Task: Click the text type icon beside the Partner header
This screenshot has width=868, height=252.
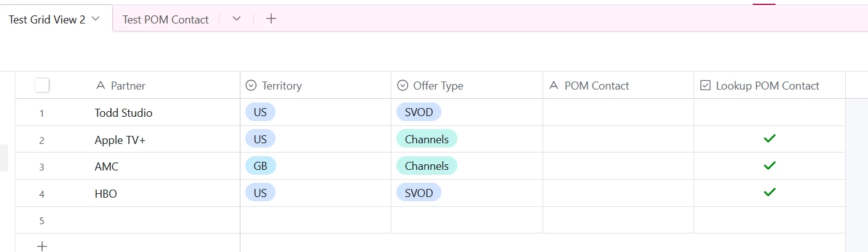Action: (x=100, y=86)
